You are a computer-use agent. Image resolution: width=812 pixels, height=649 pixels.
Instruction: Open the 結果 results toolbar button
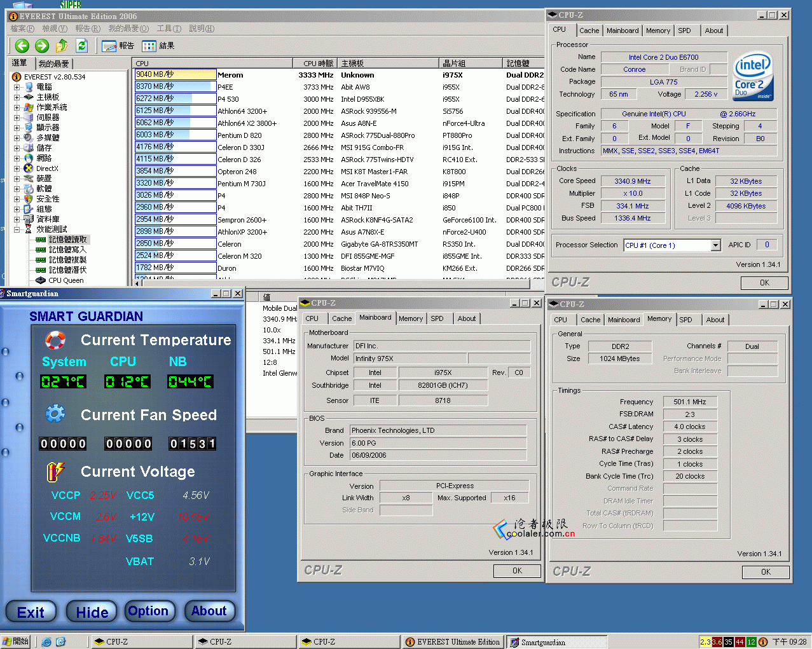(x=158, y=46)
